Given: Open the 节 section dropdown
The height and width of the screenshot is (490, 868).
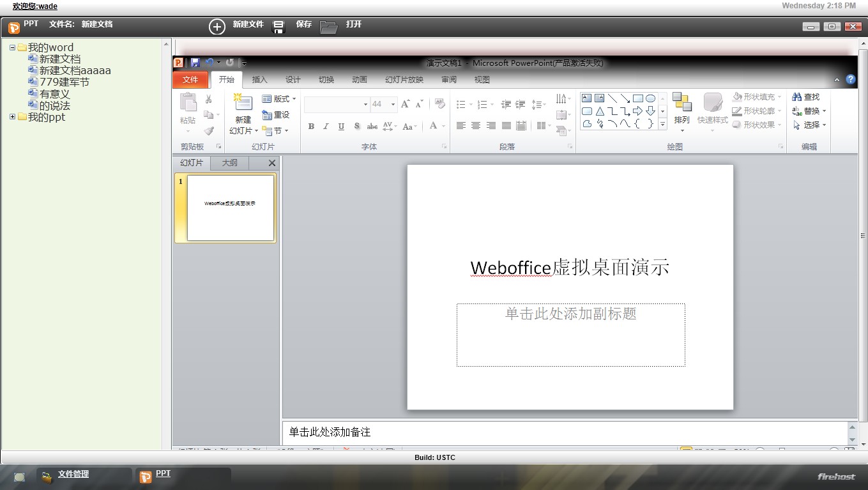Looking at the screenshot, I should 275,131.
